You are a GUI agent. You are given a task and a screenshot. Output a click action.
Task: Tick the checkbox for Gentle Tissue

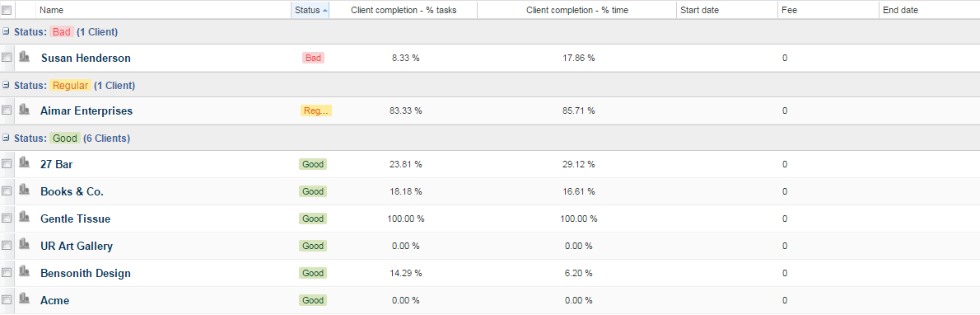(7, 219)
